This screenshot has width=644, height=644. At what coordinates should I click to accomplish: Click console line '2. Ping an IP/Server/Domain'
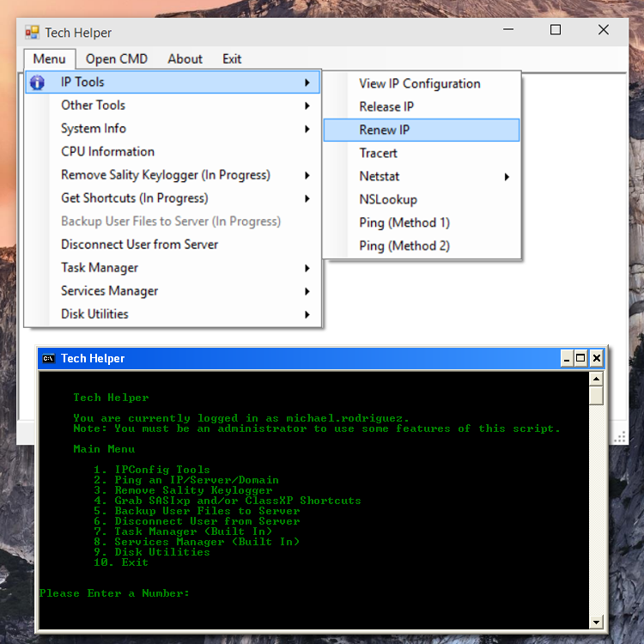click(186, 480)
